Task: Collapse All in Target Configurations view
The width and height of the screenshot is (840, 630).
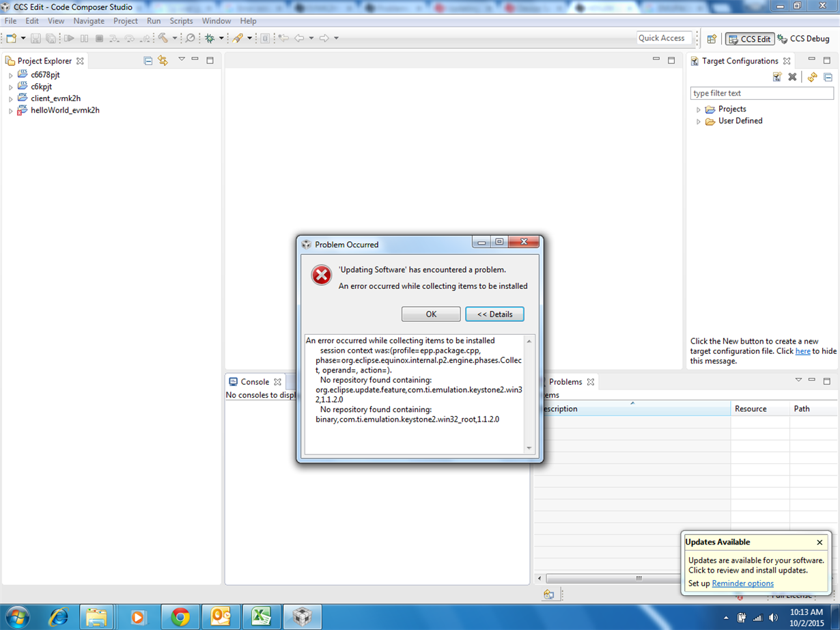Action: pyautogui.click(x=828, y=77)
